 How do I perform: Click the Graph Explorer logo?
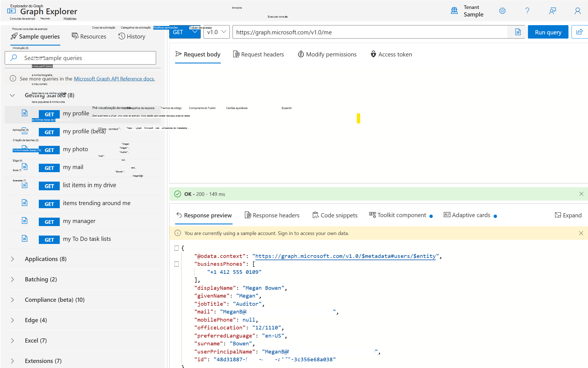[x=11, y=11]
